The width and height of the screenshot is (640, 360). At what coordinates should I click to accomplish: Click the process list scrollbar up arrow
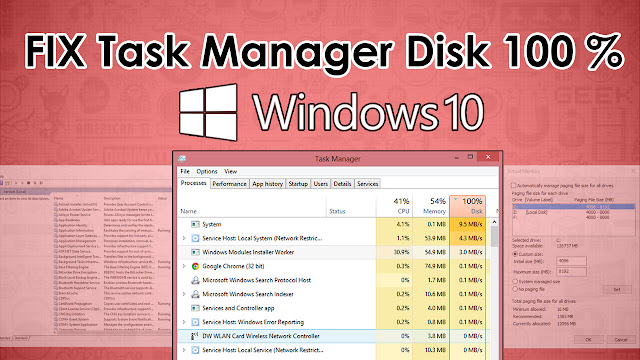pyautogui.click(x=494, y=222)
